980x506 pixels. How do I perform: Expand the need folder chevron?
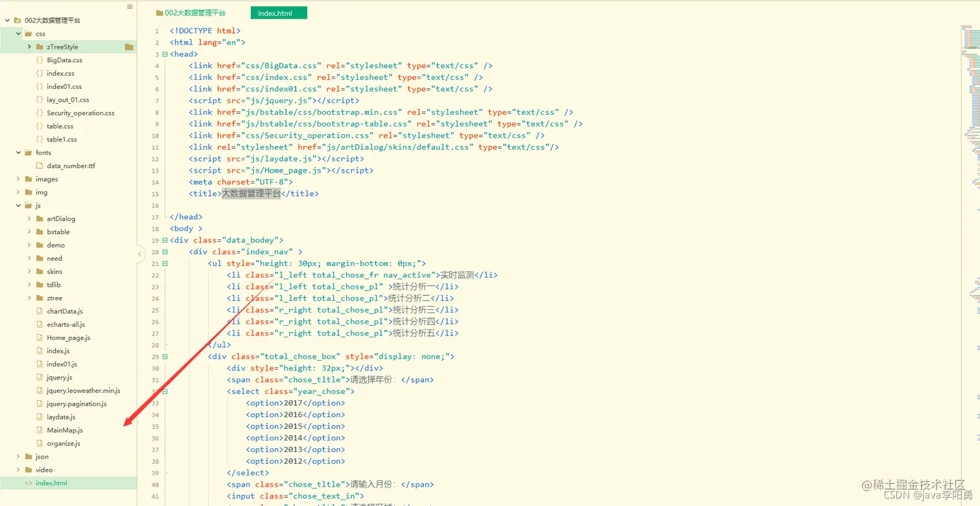coord(29,258)
